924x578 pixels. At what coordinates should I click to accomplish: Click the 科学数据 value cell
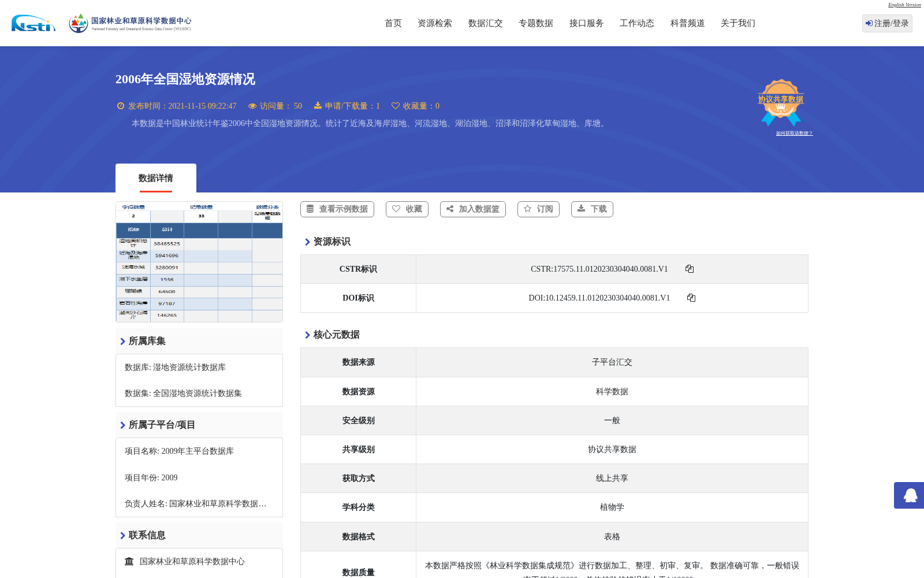coord(612,391)
